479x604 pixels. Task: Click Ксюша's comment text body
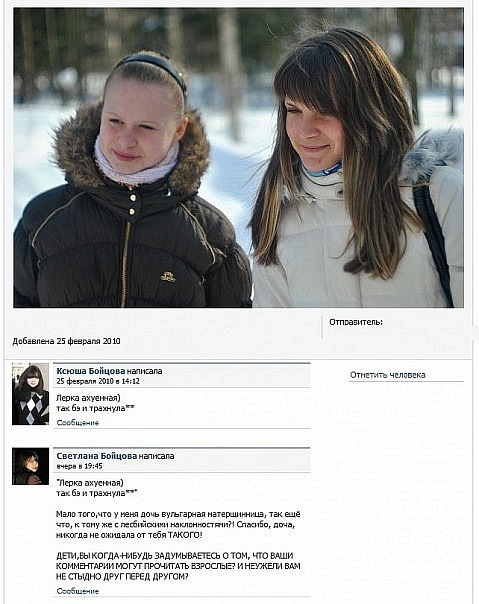click(x=95, y=403)
